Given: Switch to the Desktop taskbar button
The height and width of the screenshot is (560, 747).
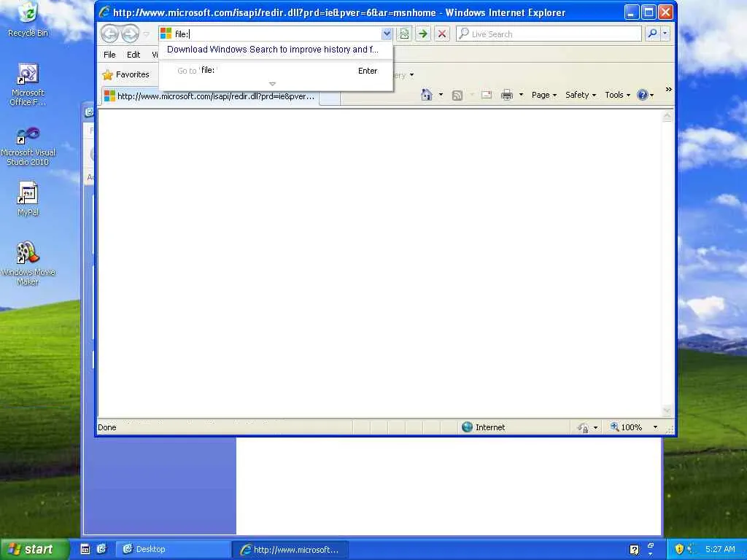Looking at the screenshot, I should click(x=172, y=549).
